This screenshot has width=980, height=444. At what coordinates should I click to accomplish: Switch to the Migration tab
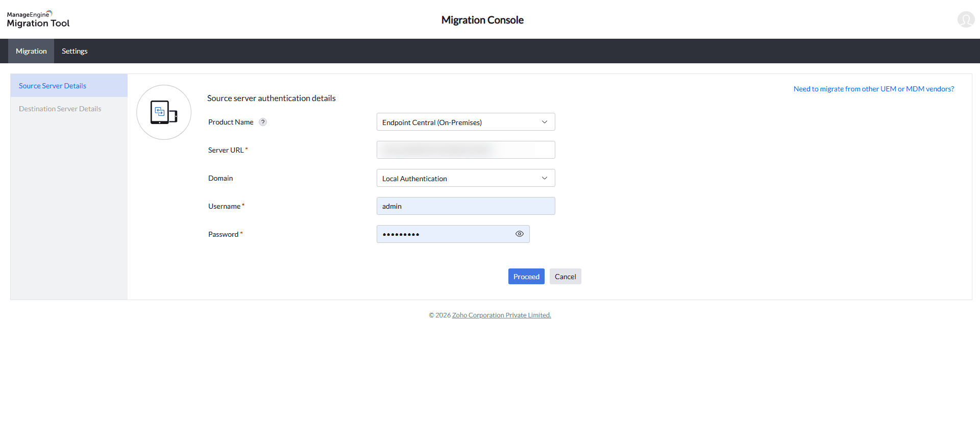pos(31,51)
